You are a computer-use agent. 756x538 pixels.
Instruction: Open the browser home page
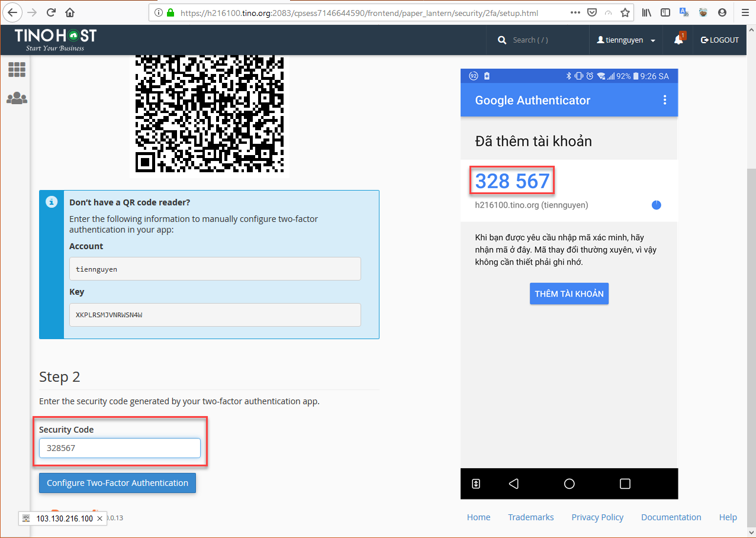point(70,12)
